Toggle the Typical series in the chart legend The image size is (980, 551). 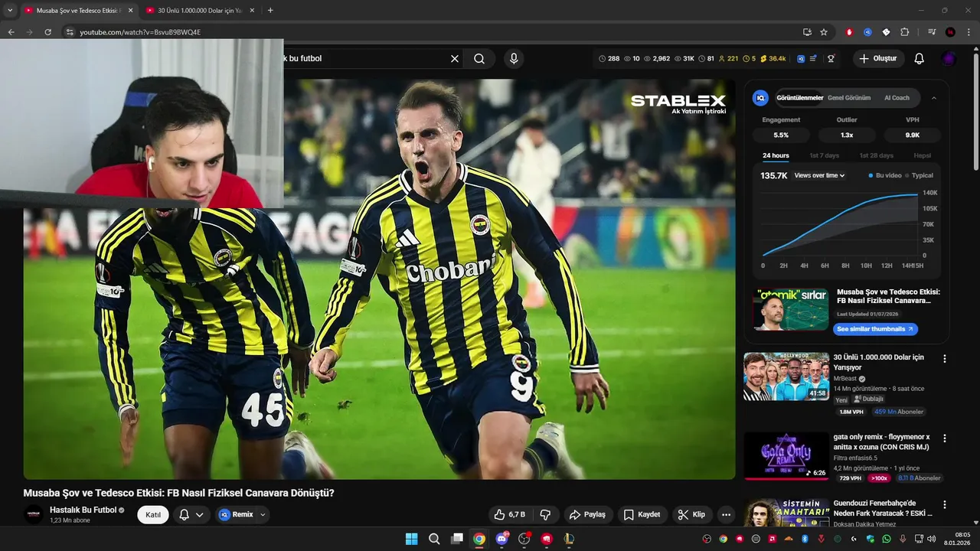[919, 175]
